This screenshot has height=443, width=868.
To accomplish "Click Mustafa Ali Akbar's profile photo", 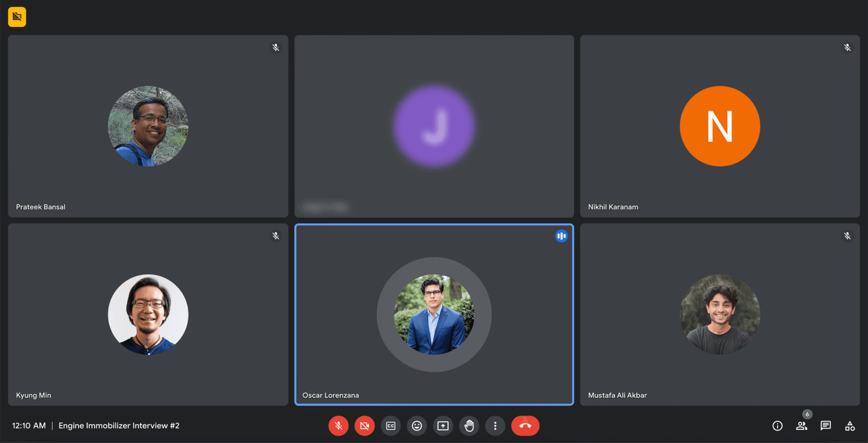I will point(720,314).
